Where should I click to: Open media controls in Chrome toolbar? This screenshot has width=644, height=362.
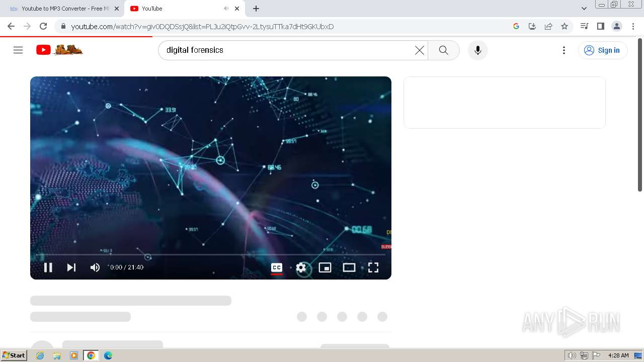pos(584,26)
